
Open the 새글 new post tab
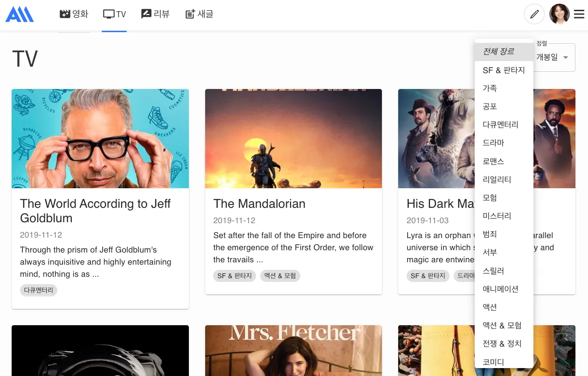[199, 14]
